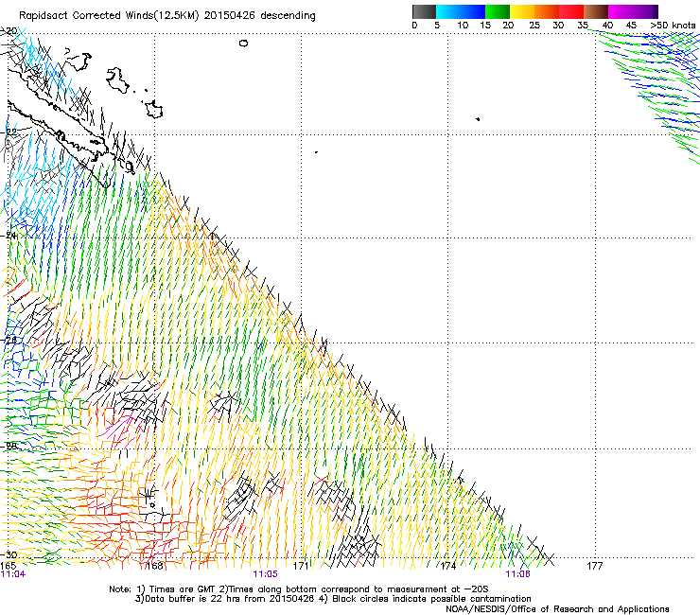Click the red 30-35 knots legend segment
This screenshot has height=615, width=700.
coord(571,11)
